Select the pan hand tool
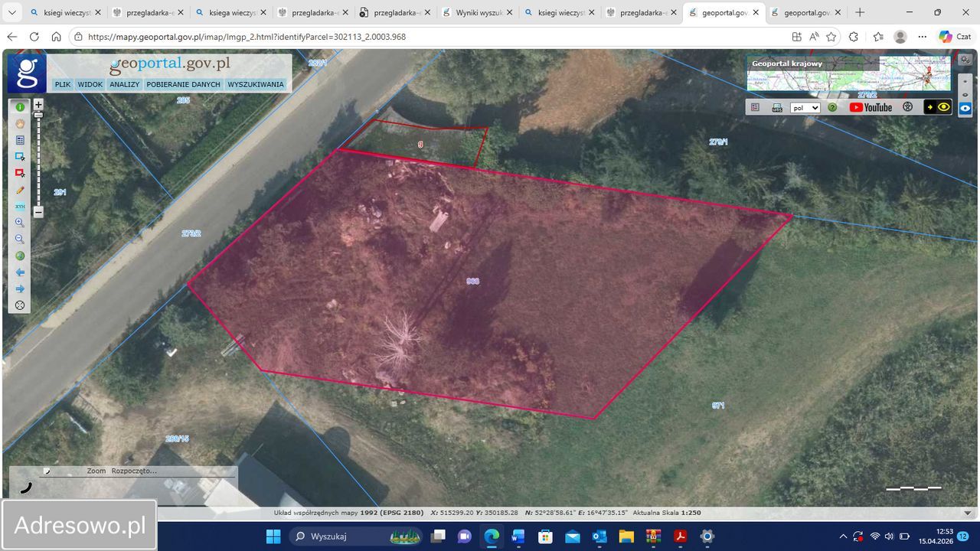This screenshot has height=551, width=980. [20, 124]
